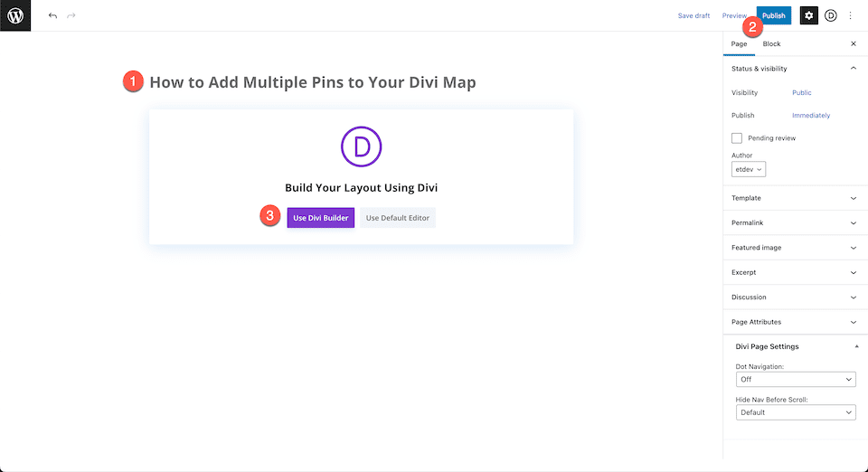The width and height of the screenshot is (868, 472).
Task: Close the settings sidebar panel
Action: (x=854, y=43)
